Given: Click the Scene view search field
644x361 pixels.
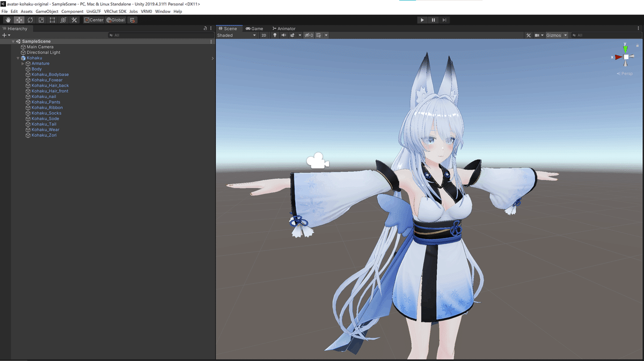Looking at the screenshot, I should (x=606, y=35).
